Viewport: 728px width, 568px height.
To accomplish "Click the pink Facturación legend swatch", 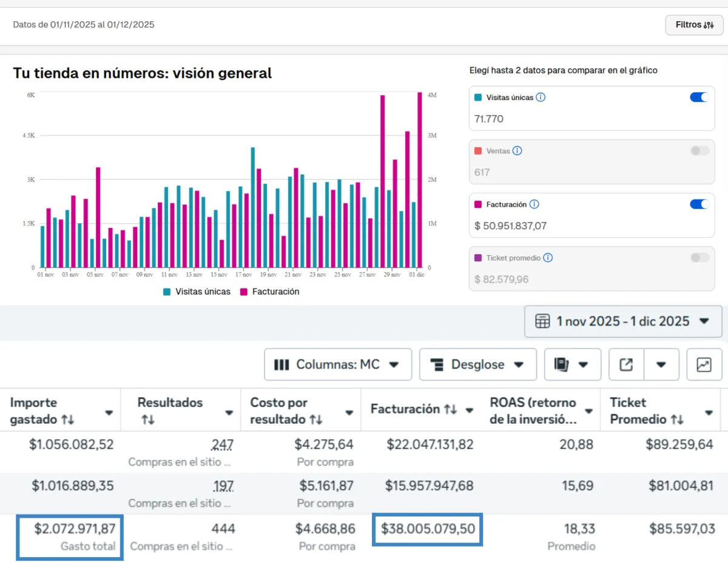I will click(244, 292).
